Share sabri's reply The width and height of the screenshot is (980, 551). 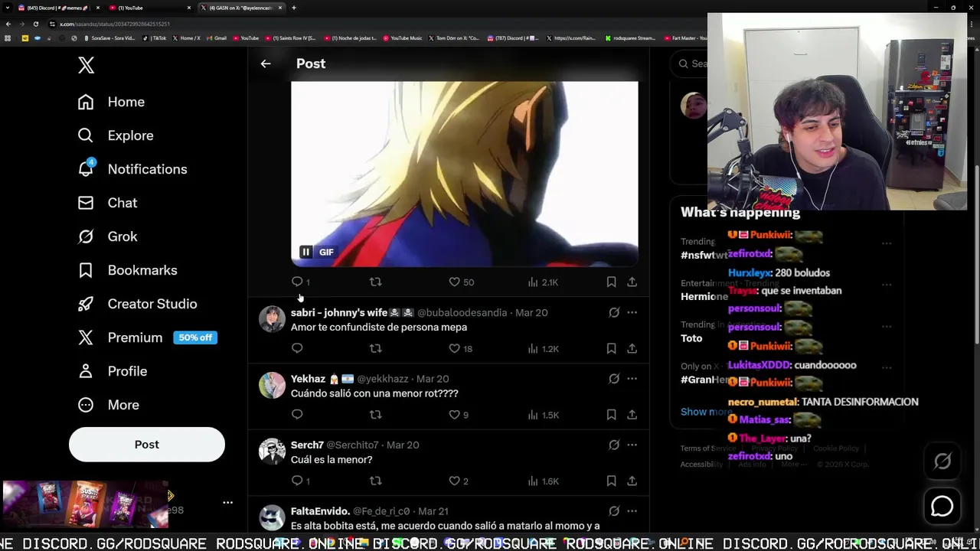pos(632,348)
